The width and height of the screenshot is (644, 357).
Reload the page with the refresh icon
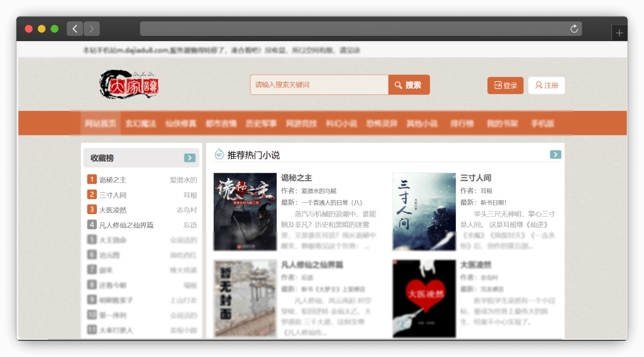(574, 29)
